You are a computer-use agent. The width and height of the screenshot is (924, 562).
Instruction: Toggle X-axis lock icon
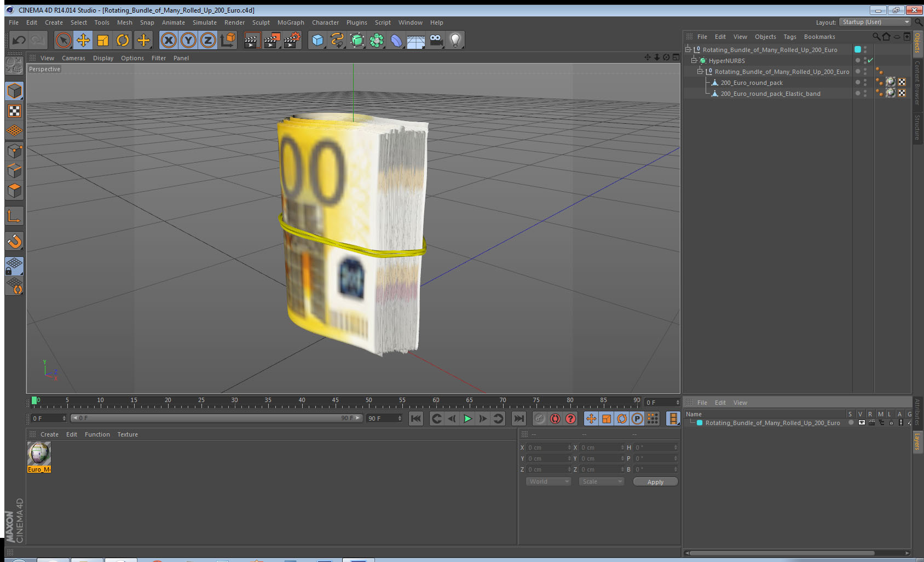pyautogui.click(x=169, y=40)
